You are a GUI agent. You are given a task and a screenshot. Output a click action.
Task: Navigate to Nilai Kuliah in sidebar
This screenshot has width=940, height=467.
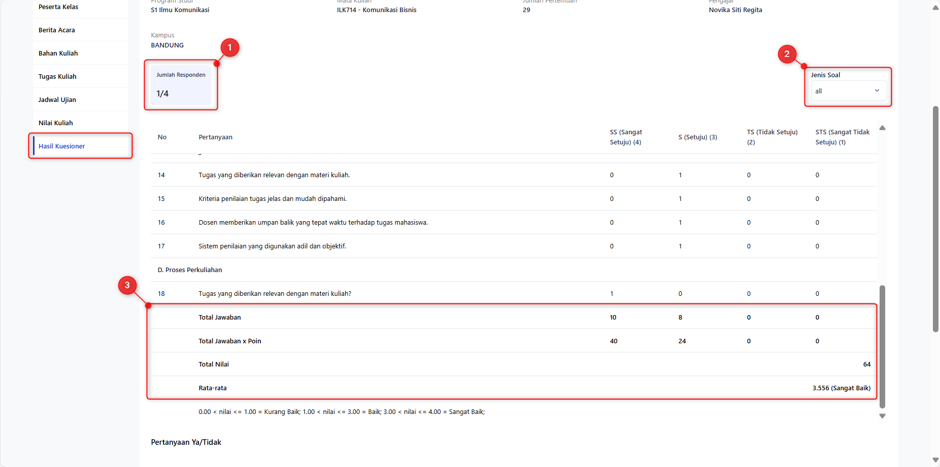coord(80,123)
